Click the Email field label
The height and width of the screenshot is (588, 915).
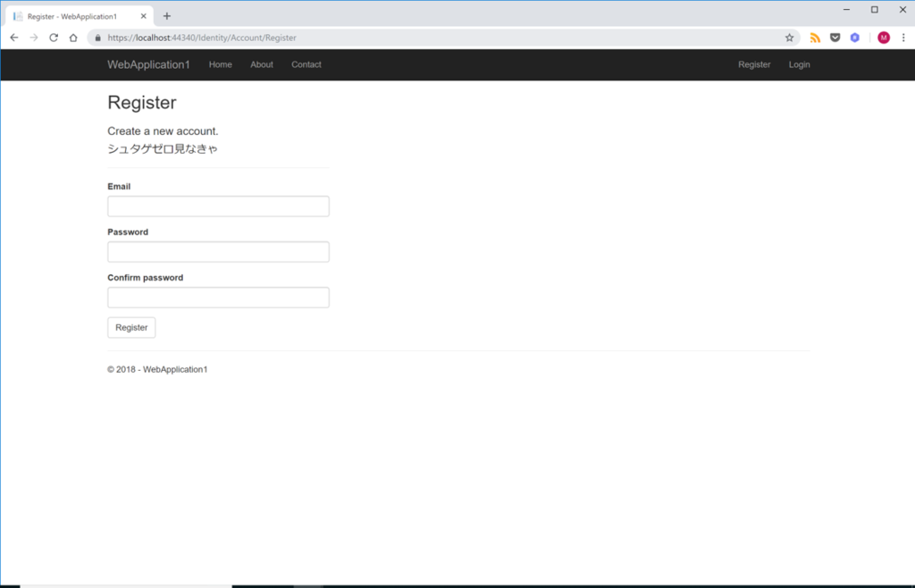(x=119, y=186)
